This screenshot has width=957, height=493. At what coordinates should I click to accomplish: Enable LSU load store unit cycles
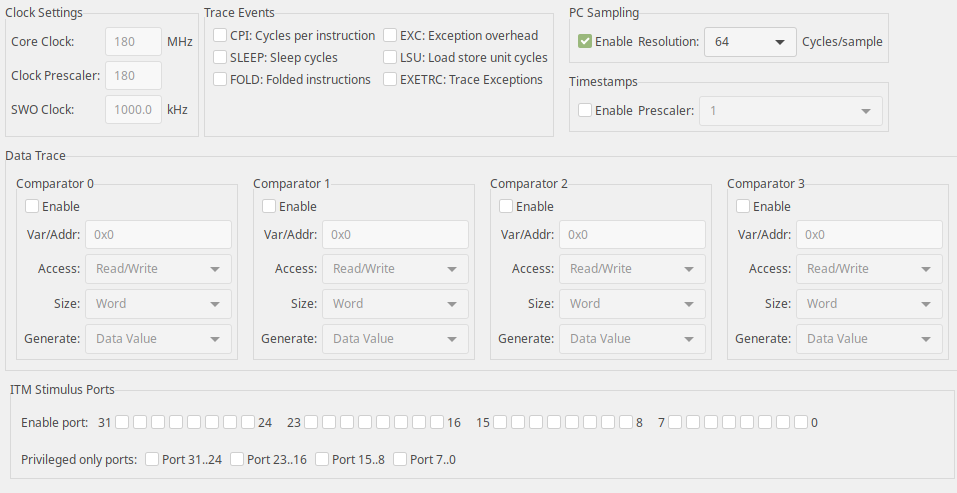click(390, 58)
